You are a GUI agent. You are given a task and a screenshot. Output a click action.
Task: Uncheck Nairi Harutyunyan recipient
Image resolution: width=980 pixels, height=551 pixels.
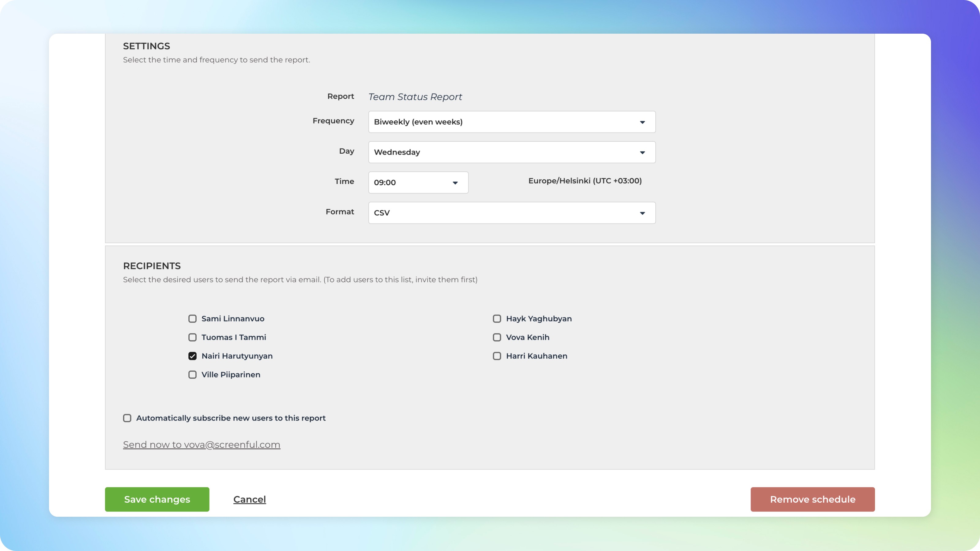[x=193, y=356]
